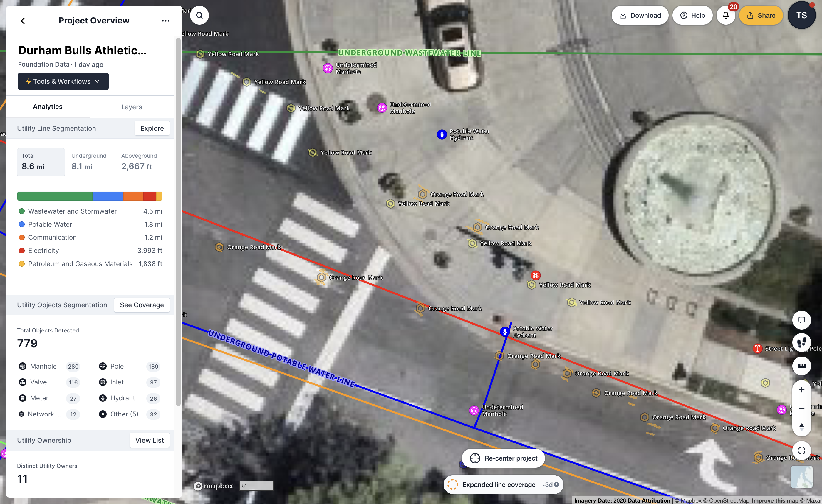Click the yellow Petroleum legend dot

point(22,264)
